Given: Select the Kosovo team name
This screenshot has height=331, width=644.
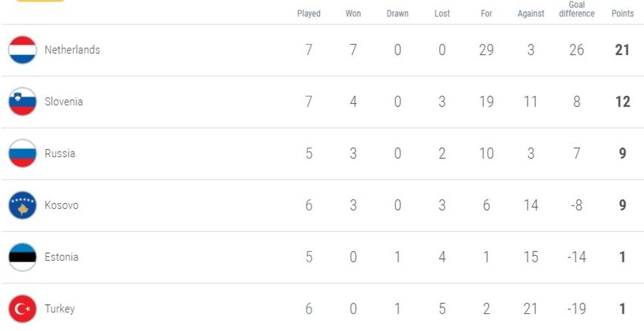Looking at the screenshot, I should (x=61, y=206).
